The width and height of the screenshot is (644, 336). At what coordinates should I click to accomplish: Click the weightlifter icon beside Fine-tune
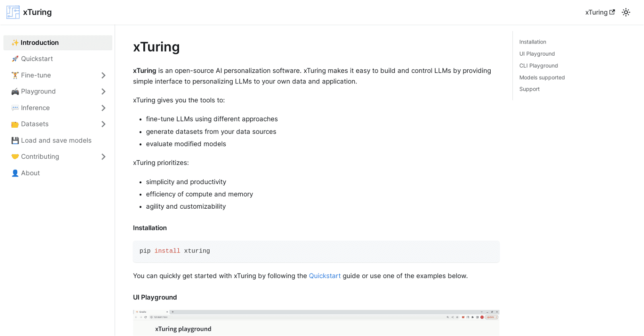click(x=15, y=75)
